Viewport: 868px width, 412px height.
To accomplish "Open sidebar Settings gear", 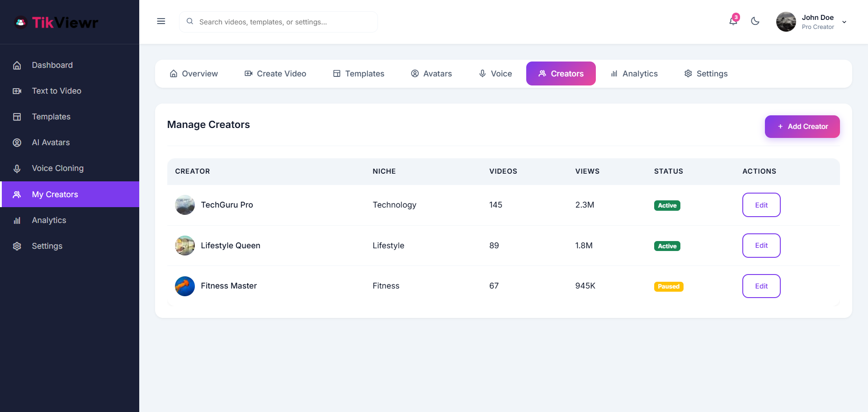I will [47, 246].
